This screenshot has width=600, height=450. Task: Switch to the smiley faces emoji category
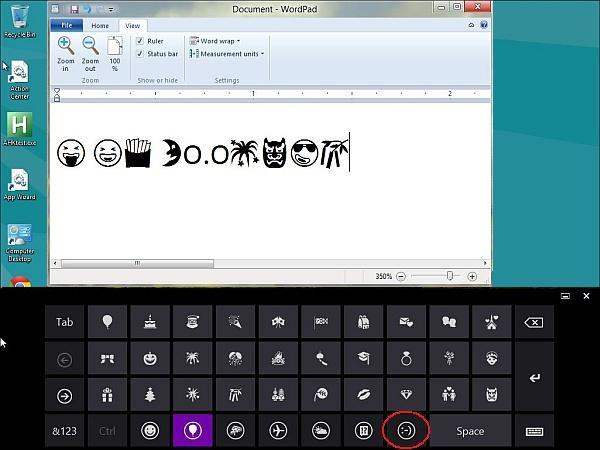150,431
